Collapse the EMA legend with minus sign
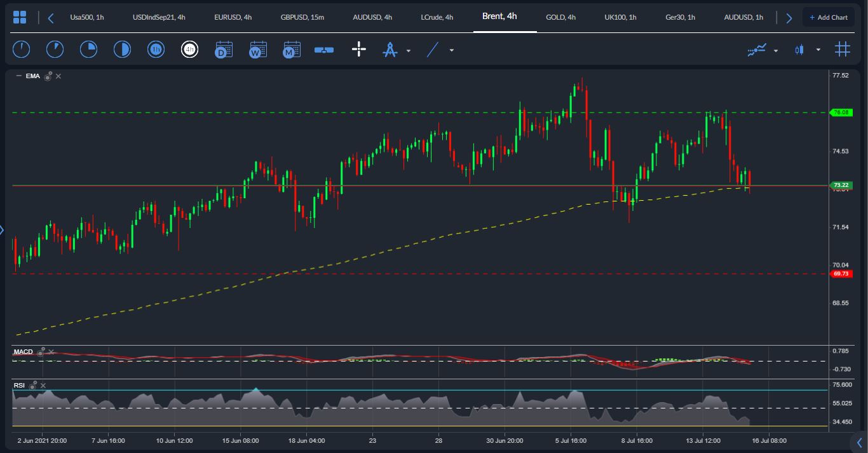This screenshot has width=868, height=453. click(18, 76)
